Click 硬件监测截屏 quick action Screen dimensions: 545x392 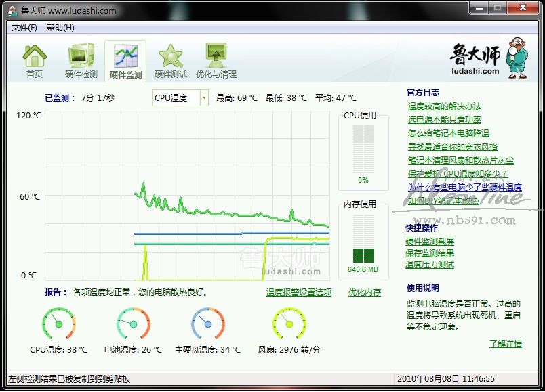[430, 242]
